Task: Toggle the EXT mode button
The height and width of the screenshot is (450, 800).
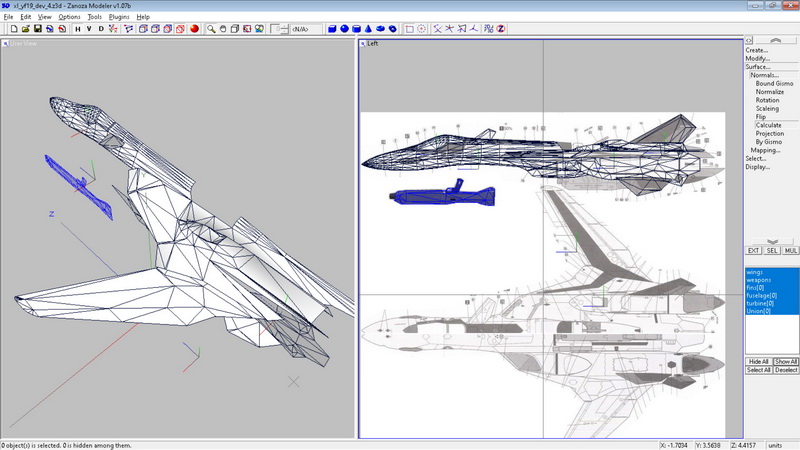Action: click(x=754, y=250)
